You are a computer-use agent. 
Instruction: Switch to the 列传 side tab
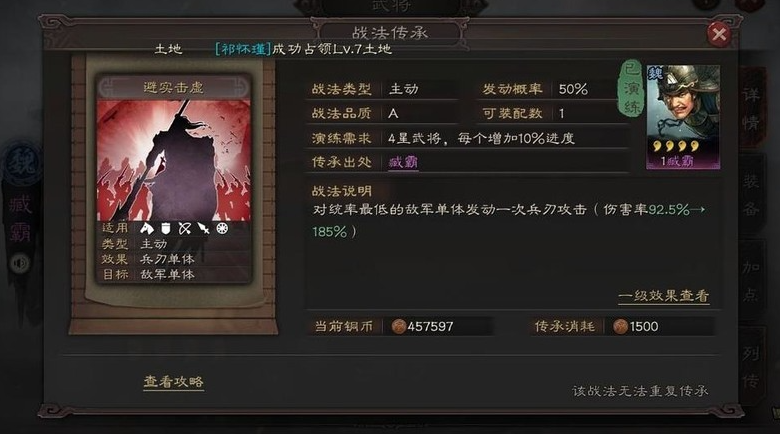[751, 367]
